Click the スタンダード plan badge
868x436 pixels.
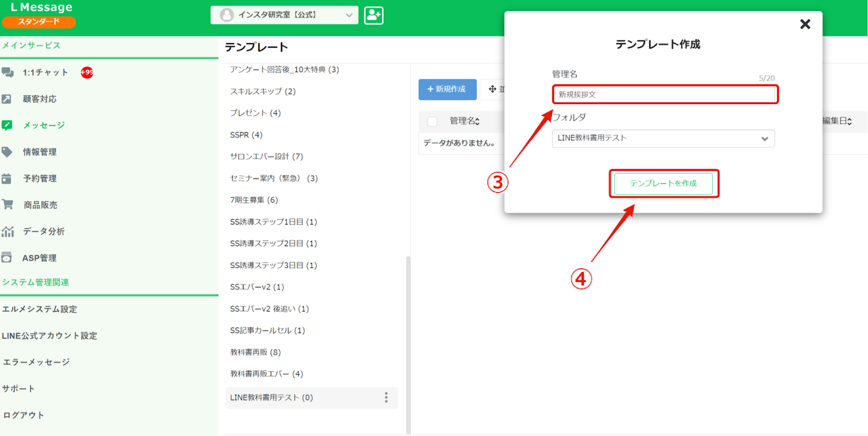click(39, 22)
